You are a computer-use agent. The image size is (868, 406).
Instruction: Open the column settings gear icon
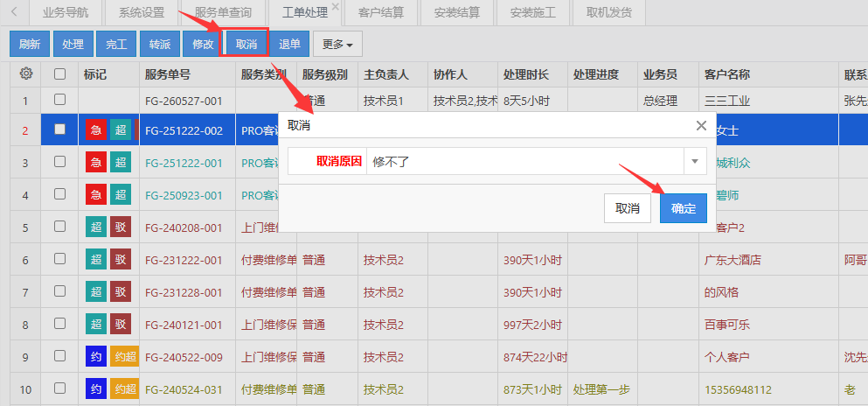point(25,73)
